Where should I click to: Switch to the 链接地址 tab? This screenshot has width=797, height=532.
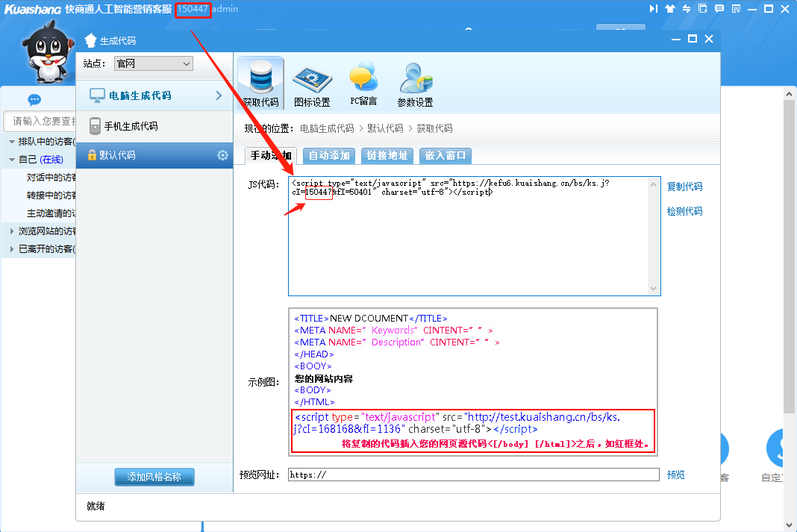tap(387, 155)
